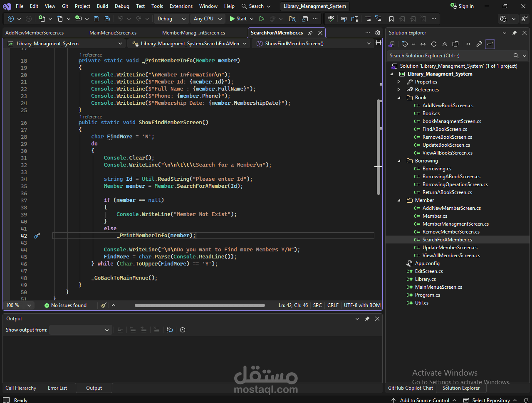Click the bookmark toolbar icon
This screenshot has height=403, width=532.
click(391, 19)
